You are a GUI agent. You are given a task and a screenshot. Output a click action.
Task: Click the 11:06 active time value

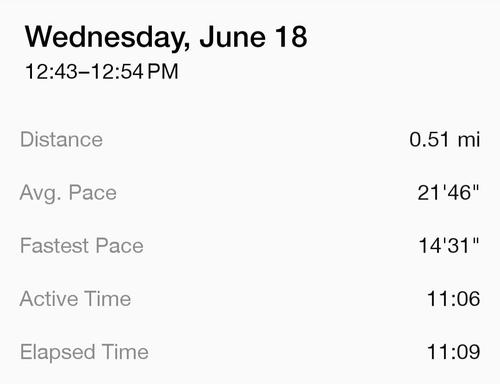(453, 298)
